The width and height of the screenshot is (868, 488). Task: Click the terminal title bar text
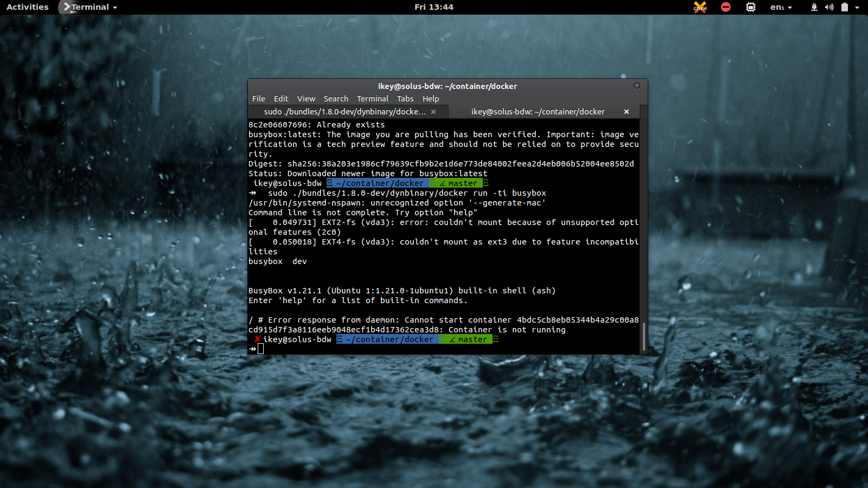447,86
